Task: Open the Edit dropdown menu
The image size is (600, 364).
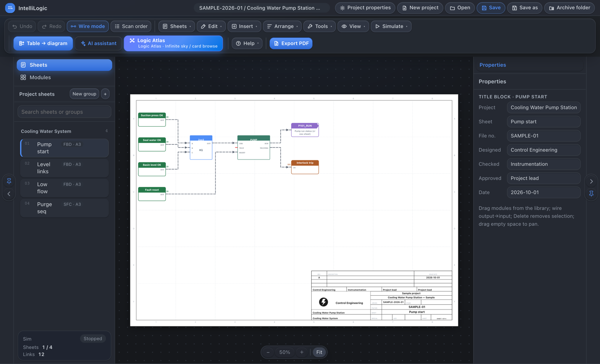Action: [211, 26]
